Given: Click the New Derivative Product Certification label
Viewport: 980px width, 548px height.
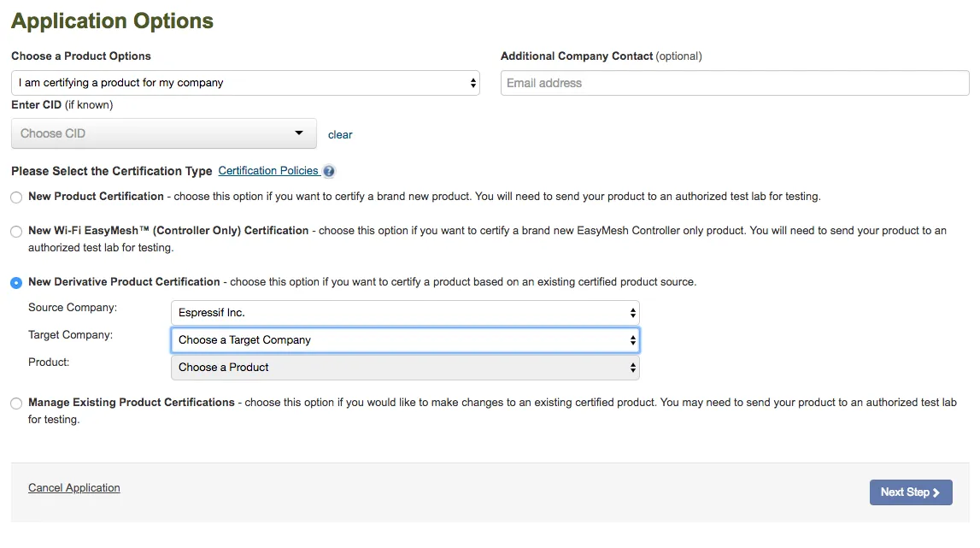Looking at the screenshot, I should (124, 282).
